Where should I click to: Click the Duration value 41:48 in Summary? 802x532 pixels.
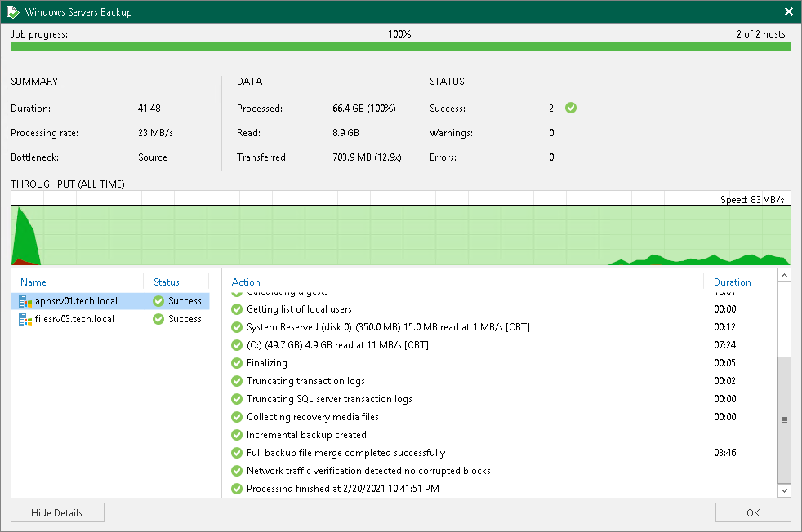(149, 109)
